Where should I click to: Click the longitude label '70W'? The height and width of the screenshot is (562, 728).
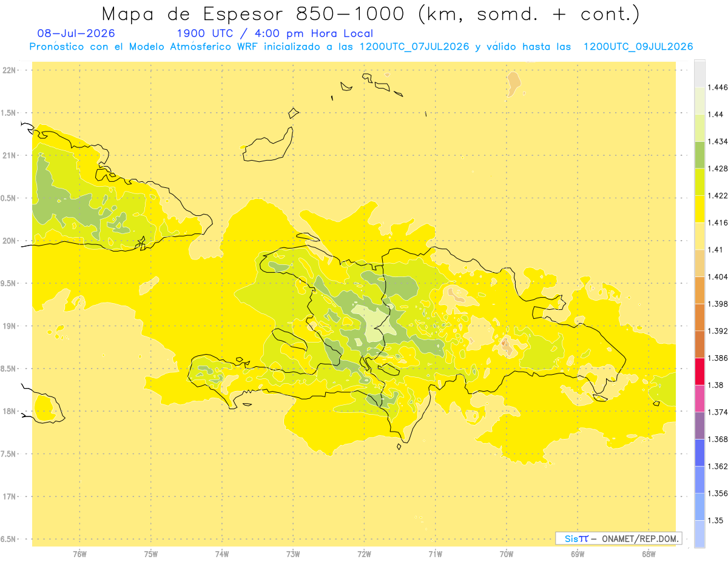pos(507,554)
